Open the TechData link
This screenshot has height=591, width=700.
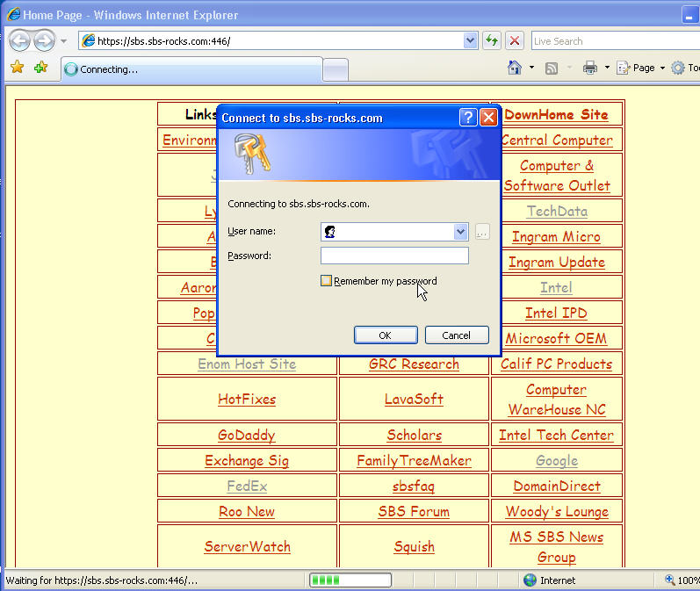click(557, 211)
